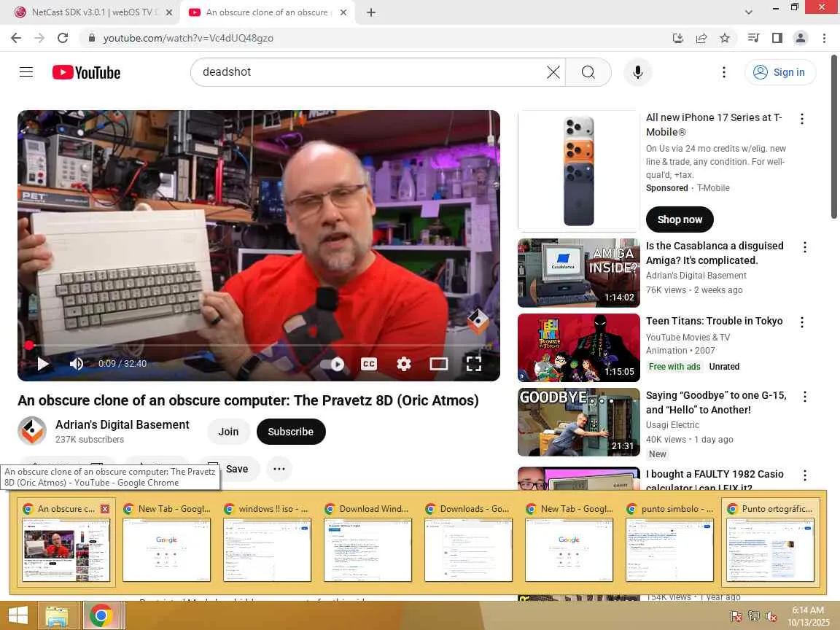Click the Chrome taskbar icon
Viewport: 840px width, 630px height.
[x=101, y=615]
